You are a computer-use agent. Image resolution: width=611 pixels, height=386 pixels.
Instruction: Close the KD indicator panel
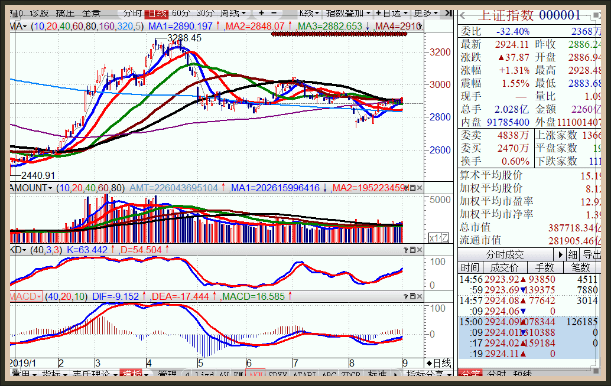(419, 250)
